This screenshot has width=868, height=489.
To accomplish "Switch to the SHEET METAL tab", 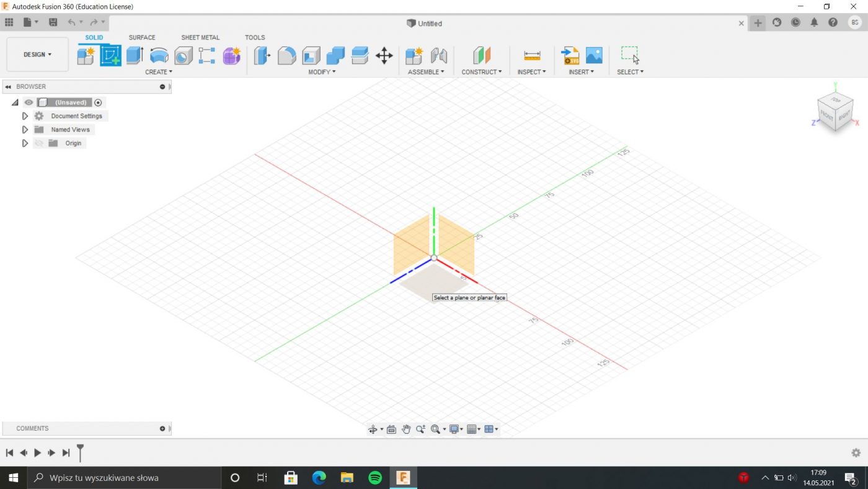I will (x=200, y=37).
